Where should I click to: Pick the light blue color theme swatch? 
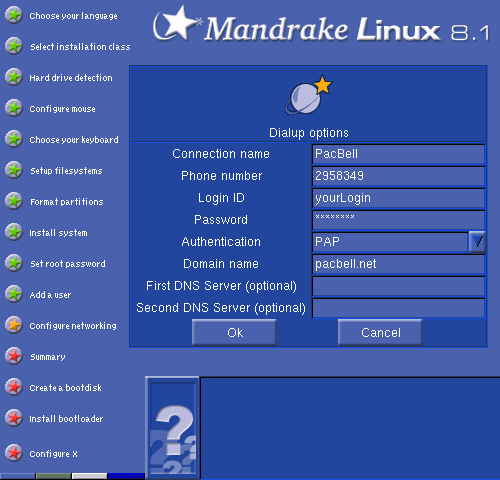18,476
